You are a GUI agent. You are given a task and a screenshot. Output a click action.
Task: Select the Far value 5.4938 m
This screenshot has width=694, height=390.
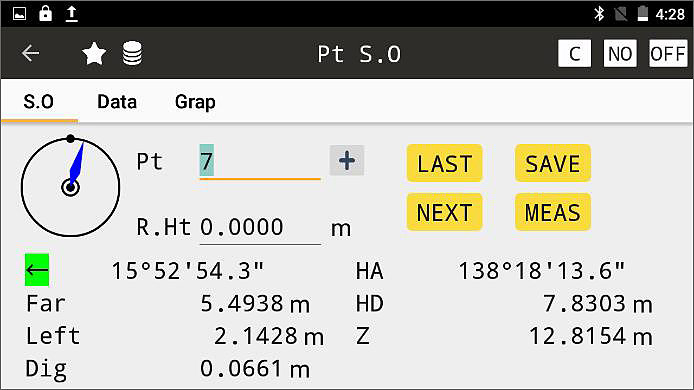(x=255, y=304)
